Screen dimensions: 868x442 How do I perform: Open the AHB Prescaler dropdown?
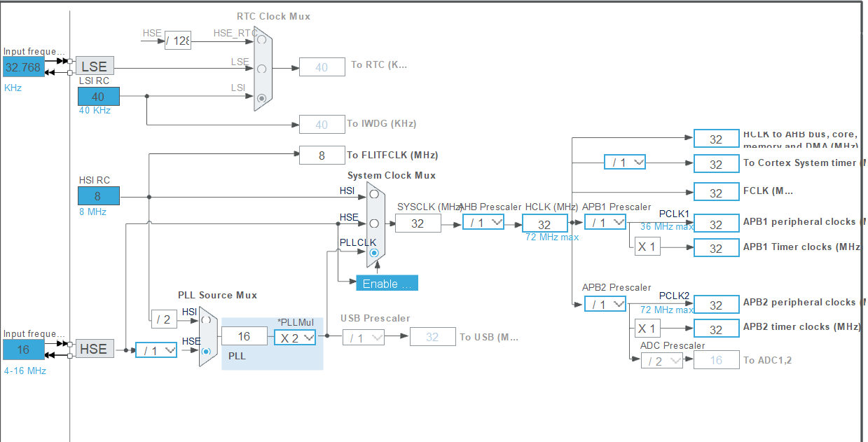pyautogui.click(x=483, y=221)
